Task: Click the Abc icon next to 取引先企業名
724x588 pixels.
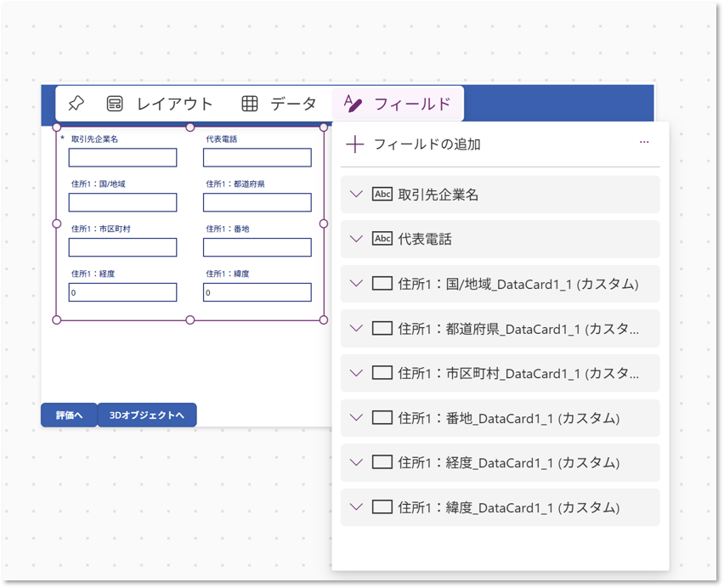Action: [x=382, y=195]
